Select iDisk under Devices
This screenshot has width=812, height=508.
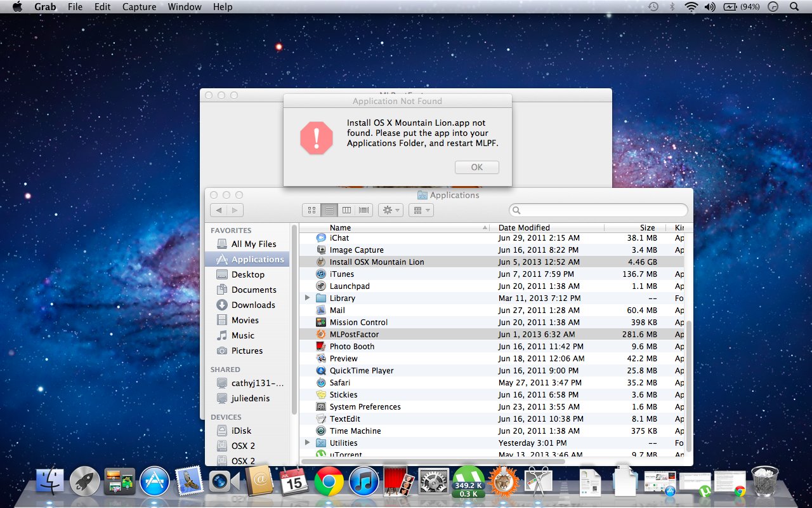click(x=247, y=431)
